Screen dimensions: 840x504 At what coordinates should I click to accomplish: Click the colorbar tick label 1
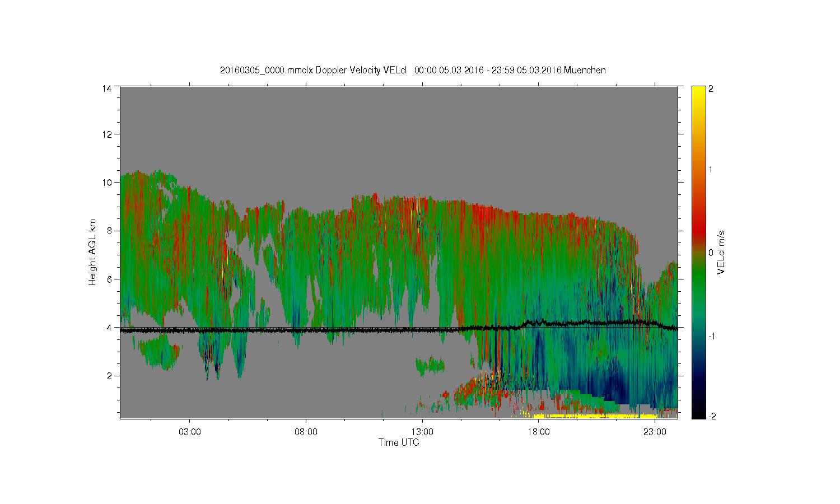(711, 170)
